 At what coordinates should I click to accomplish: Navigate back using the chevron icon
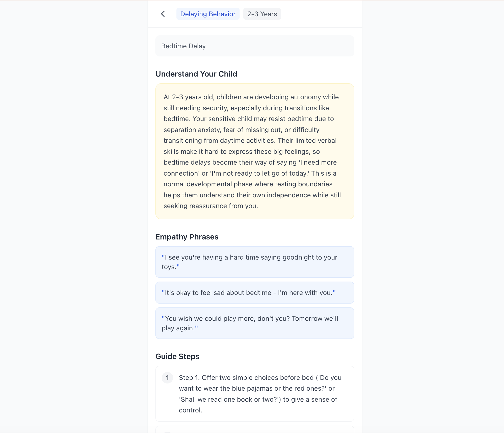[x=163, y=14]
